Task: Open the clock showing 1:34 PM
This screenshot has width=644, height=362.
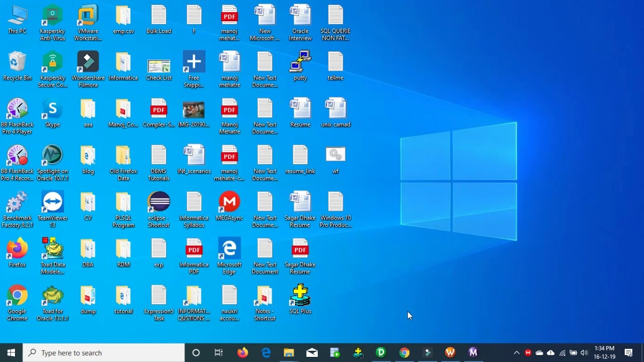Action: pos(604,352)
